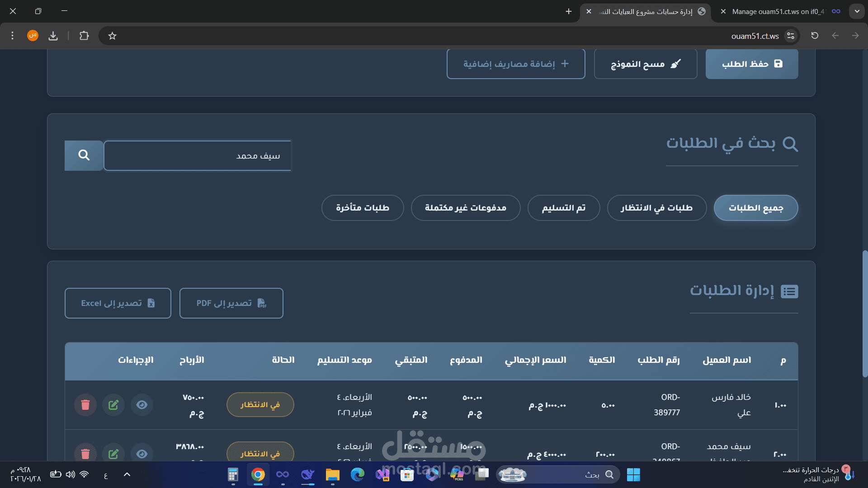Open the extensions puzzle icon
868x488 pixels.
point(84,36)
